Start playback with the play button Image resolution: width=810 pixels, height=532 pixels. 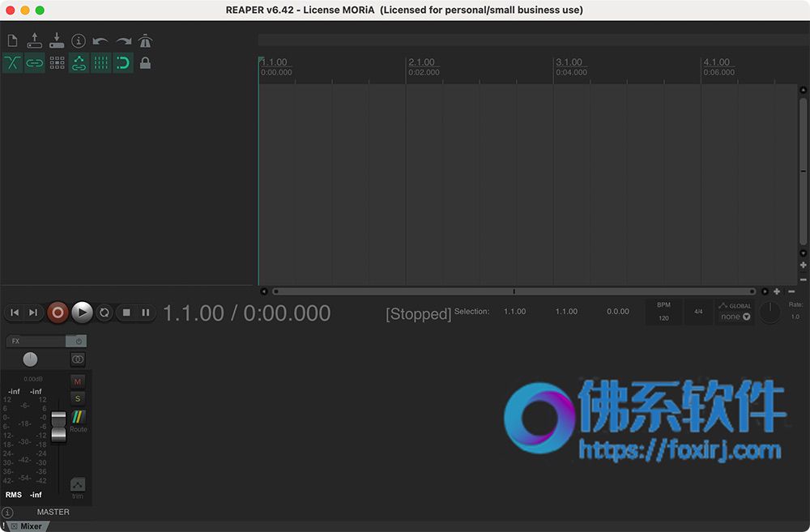82,313
